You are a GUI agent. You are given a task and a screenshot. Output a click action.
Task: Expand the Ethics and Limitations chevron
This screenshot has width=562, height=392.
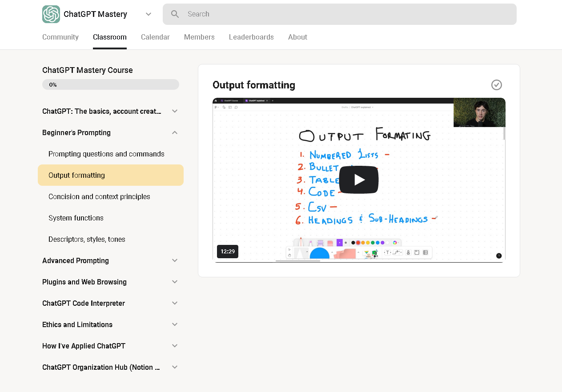coord(175,324)
